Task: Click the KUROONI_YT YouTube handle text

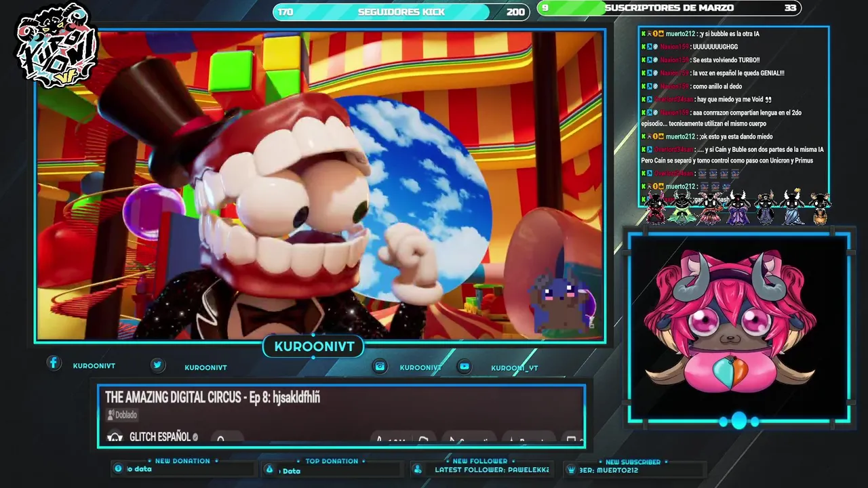Action: pyautogui.click(x=514, y=368)
